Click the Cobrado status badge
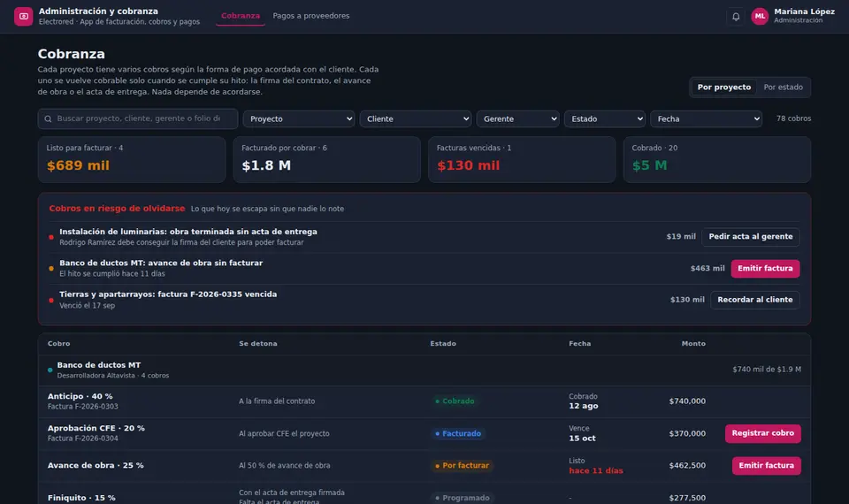The height and width of the screenshot is (504, 849). coord(455,401)
